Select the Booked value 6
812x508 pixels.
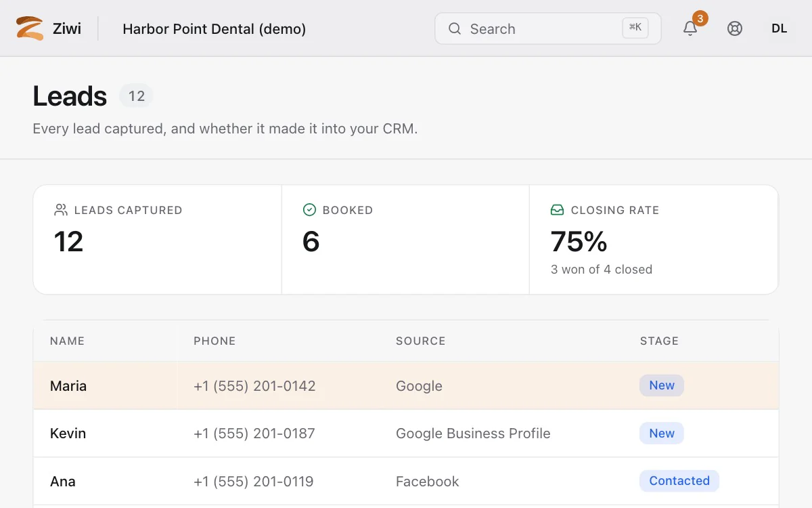click(311, 242)
